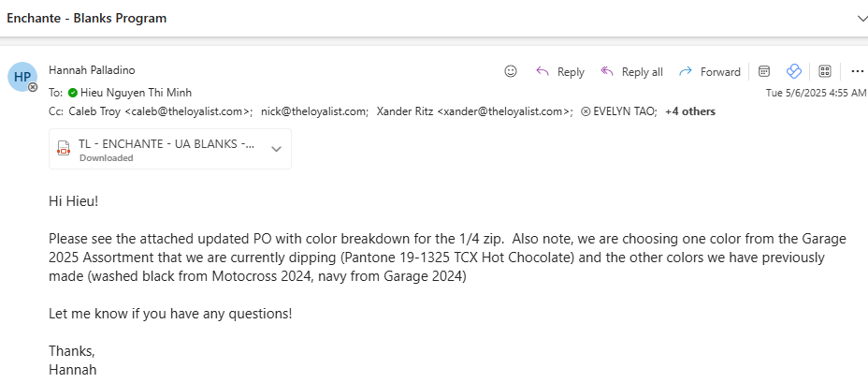The image size is (868, 383).
Task: Expand the +4 others recipients
Action: point(689,111)
